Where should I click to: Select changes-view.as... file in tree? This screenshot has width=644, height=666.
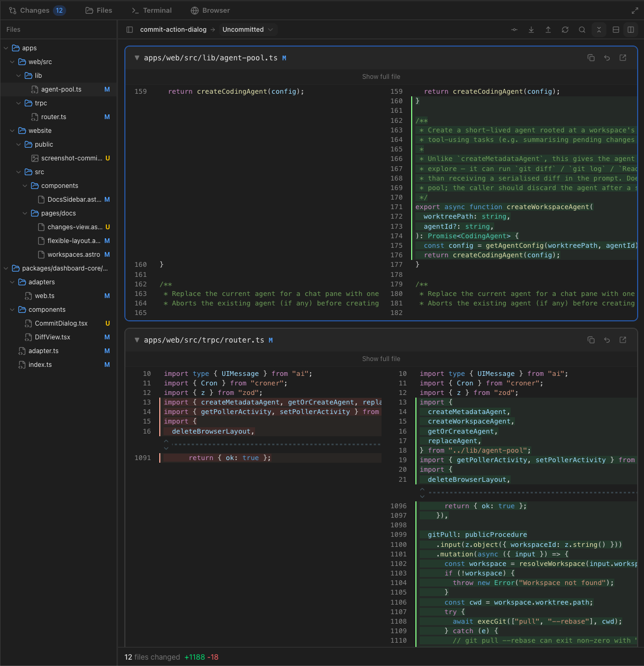(x=58, y=227)
